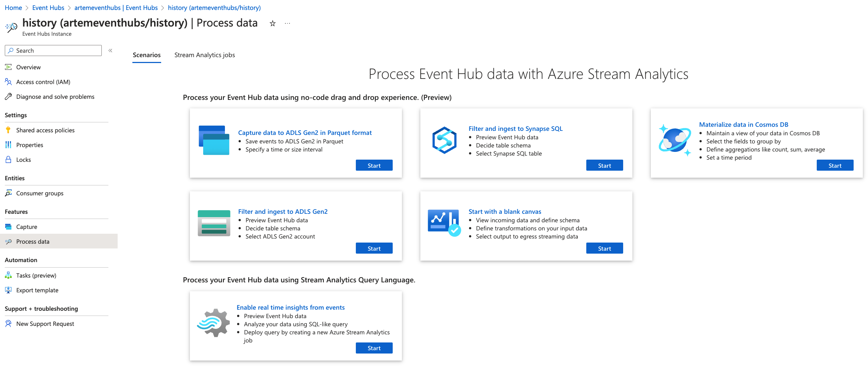Open Materialize data in Cosmos DB link
868x369 pixels.
pos(743,125)
